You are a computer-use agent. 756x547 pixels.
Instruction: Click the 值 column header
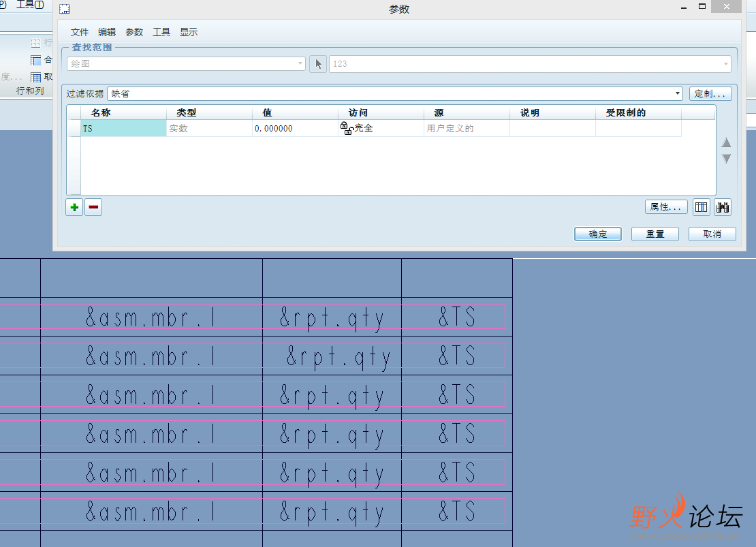tap(295, 112)
